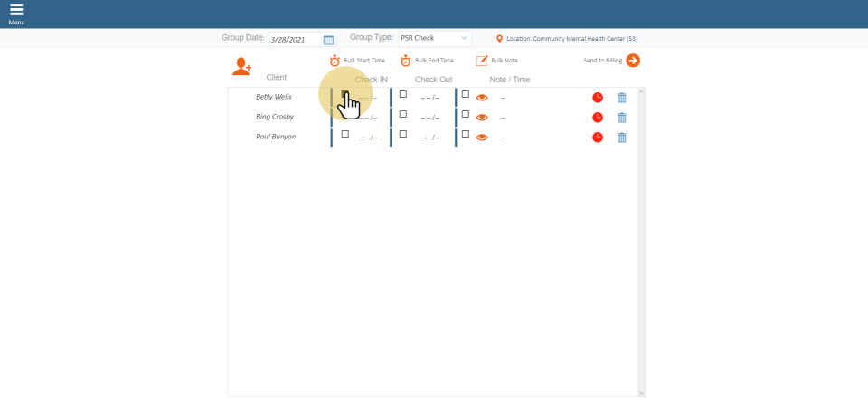Image resolution: width=868 pixels, height=400 pixels.
Task: Open the Group Date calendar picker
Action: point(328,40)
